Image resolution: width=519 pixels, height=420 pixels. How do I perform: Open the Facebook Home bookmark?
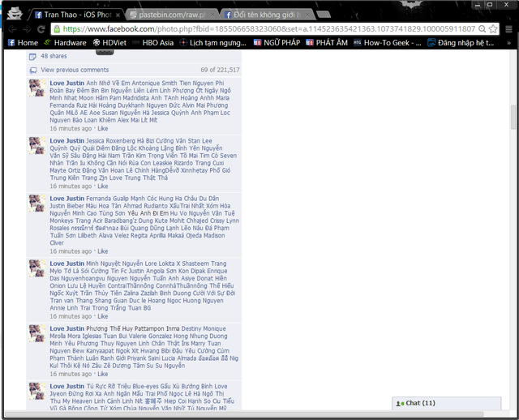[x=23, y=43]
